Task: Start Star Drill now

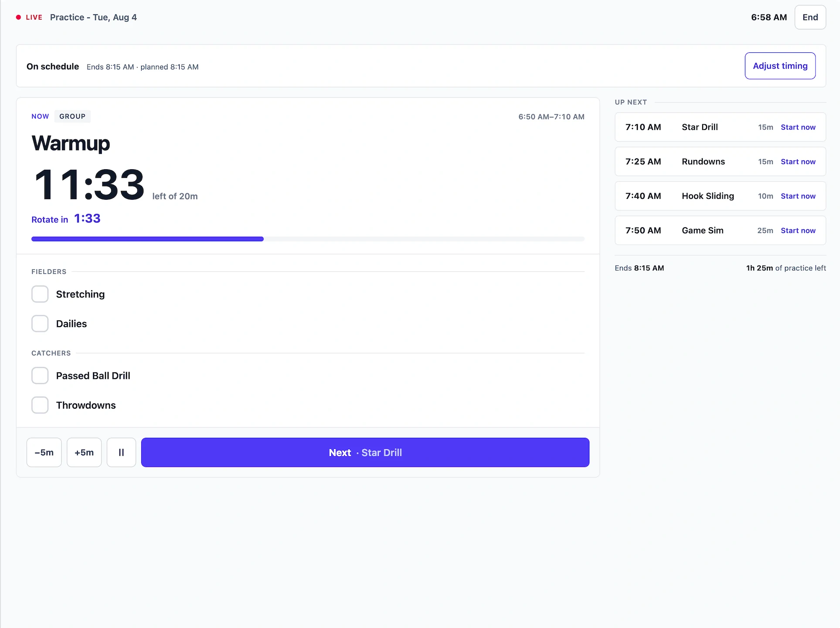Action: (x=798, y=127)
